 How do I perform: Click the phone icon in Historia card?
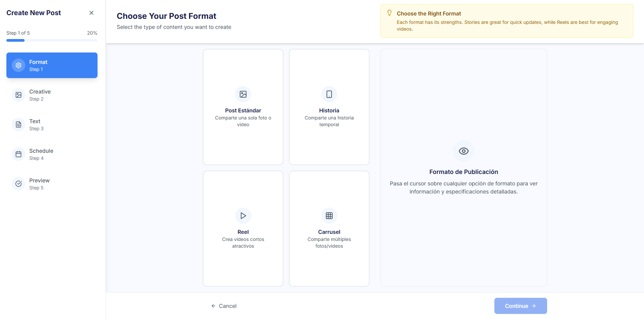[329, 94]
